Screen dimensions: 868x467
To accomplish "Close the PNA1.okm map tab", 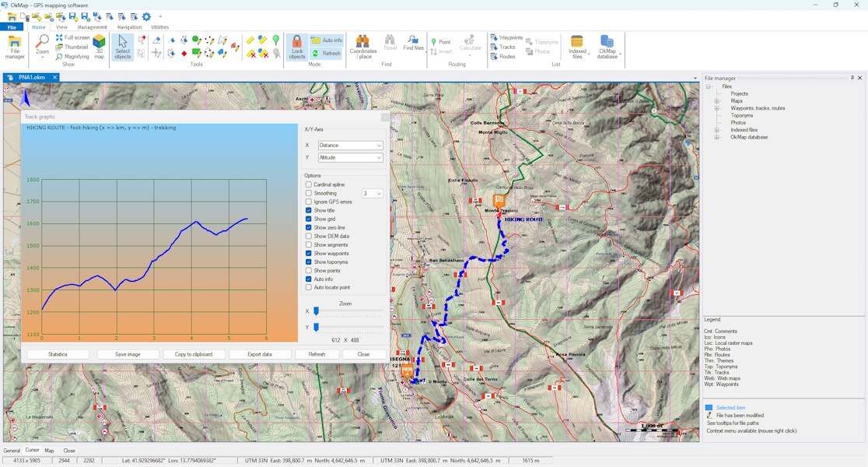I will [54, 78].
